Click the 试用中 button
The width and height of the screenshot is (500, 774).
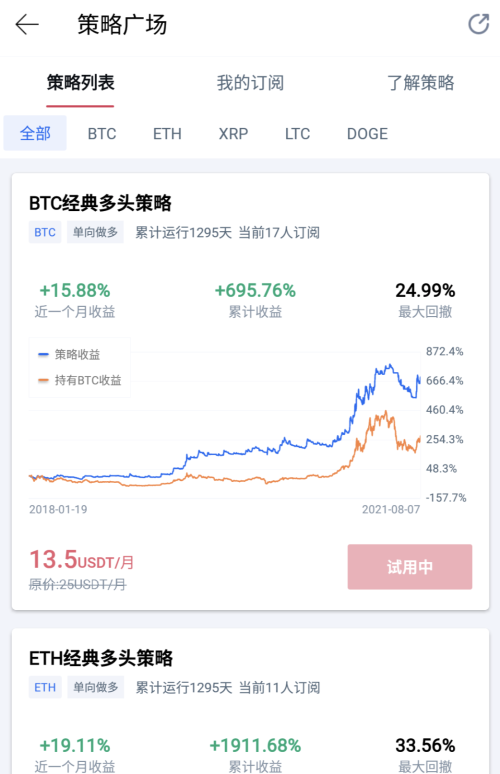(410, 567)
